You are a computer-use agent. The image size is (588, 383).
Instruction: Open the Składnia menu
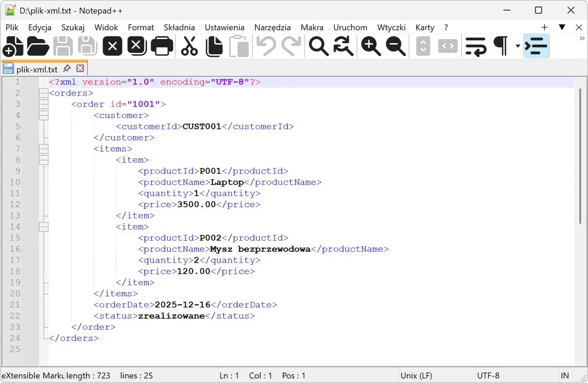coord(179,27)
